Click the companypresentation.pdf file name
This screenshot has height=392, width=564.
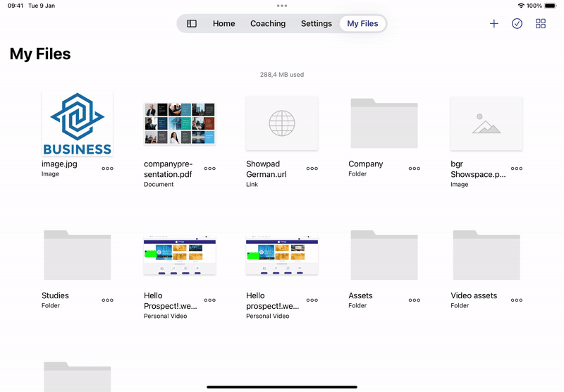[168, 169]
